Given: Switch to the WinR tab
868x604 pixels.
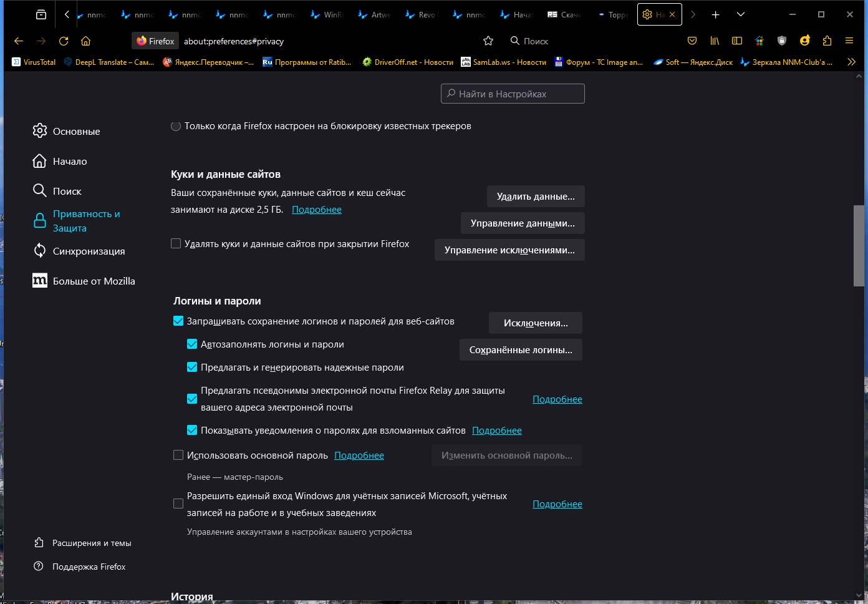Looking at the screenshot, I should [x=327, y=14].
